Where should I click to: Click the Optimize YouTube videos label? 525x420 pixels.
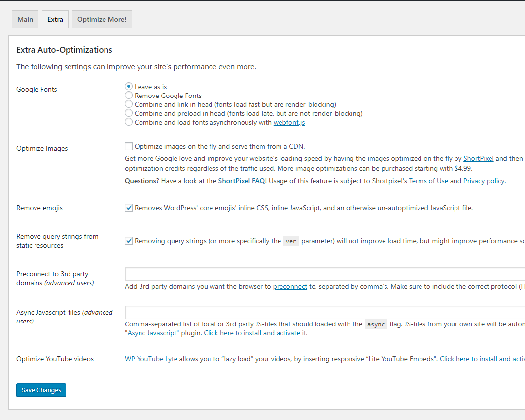(x=55, y=359)
